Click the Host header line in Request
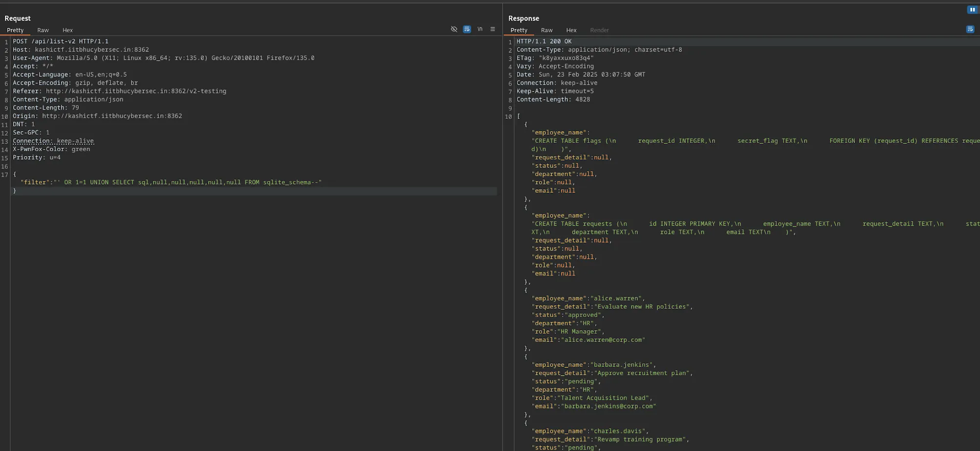 pos(81,50)
